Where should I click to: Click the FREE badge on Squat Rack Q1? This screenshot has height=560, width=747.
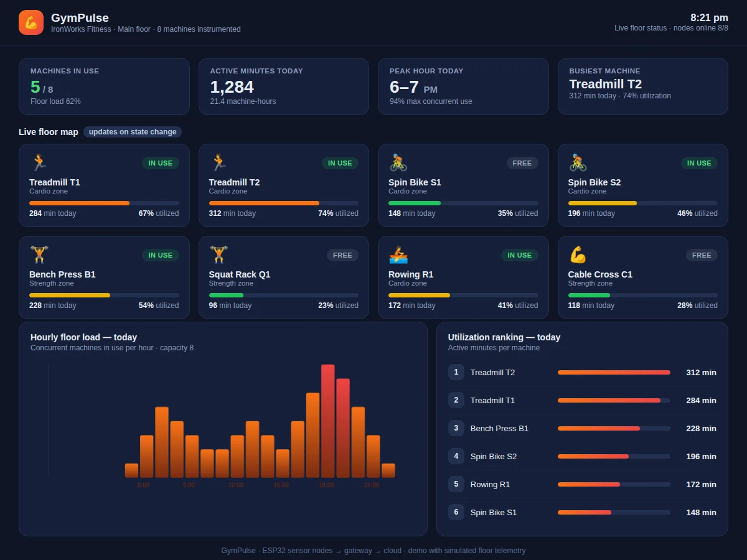(x=342, y=255)
